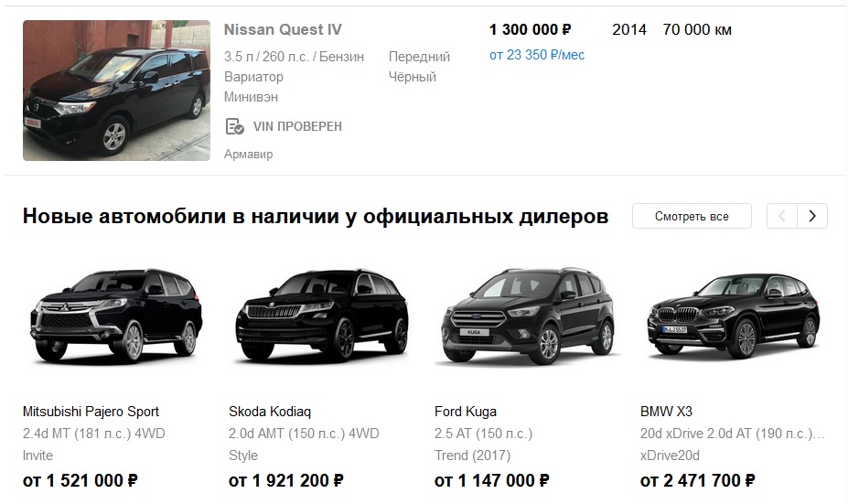
Task: Open the Mitsubishi Pajero Sport title link
Action: (x=91, y=412)
